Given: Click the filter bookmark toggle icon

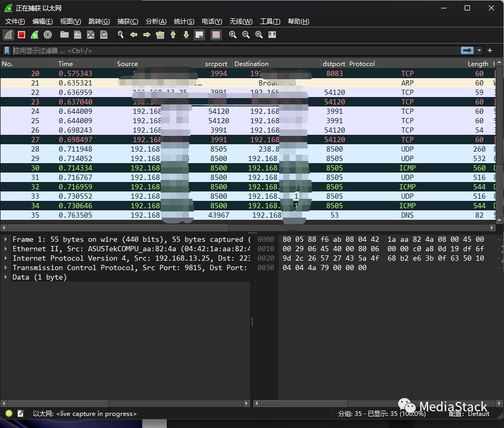Looking at the screenshot, I should (6, 50).
